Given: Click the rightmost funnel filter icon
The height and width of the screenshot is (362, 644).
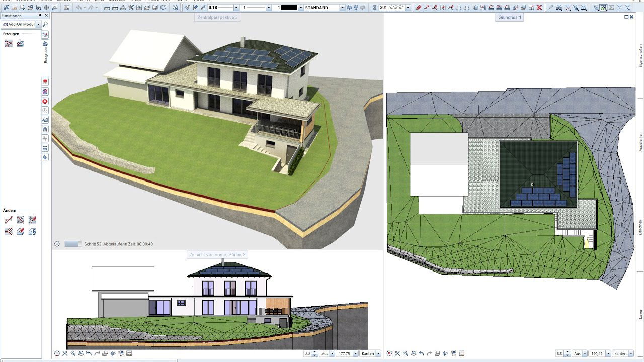Looking at the screenshot, I should [627, 8].
